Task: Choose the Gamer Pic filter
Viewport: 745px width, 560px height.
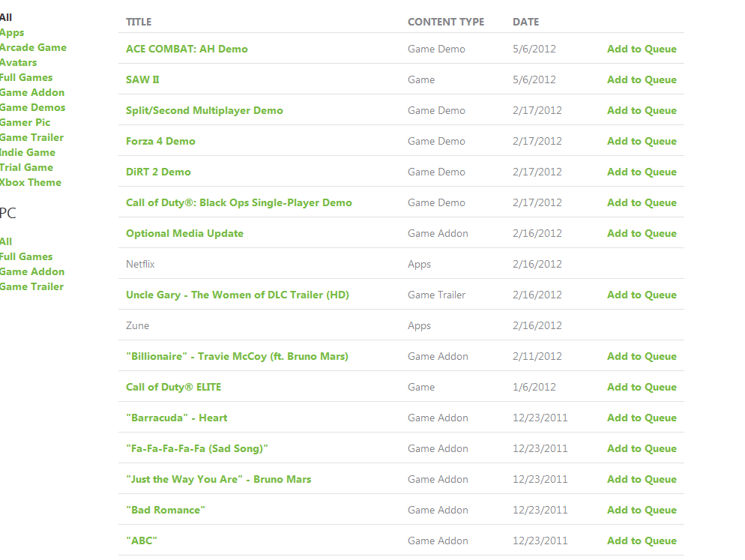Action: 25,122
